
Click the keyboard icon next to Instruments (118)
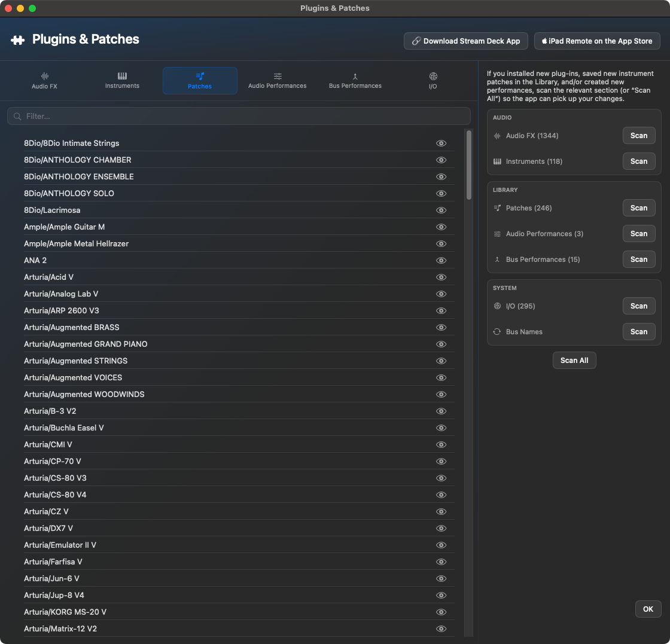point(497,161)
